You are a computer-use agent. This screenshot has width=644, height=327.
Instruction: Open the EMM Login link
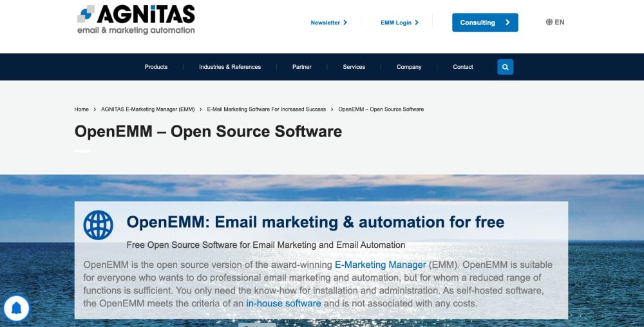pyautogui.click(x=396, y=23)
